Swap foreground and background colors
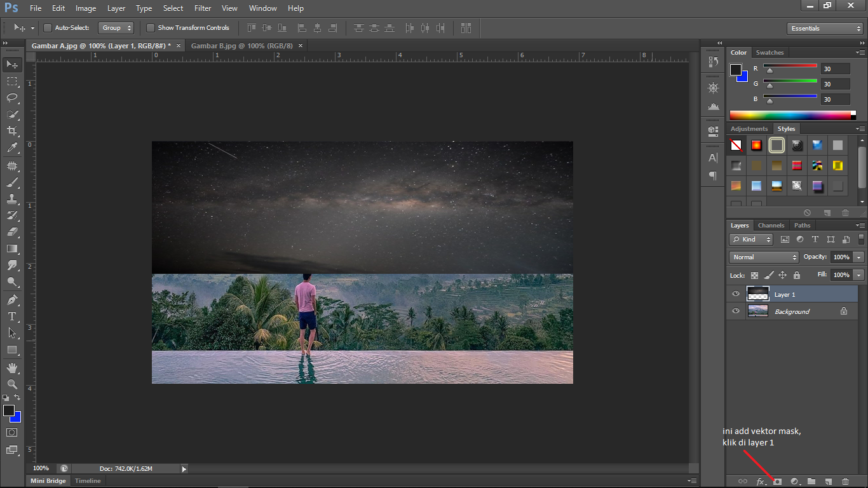Image resolution: width=868 pixels, height=488 pixels. click(x=17, y=397)
